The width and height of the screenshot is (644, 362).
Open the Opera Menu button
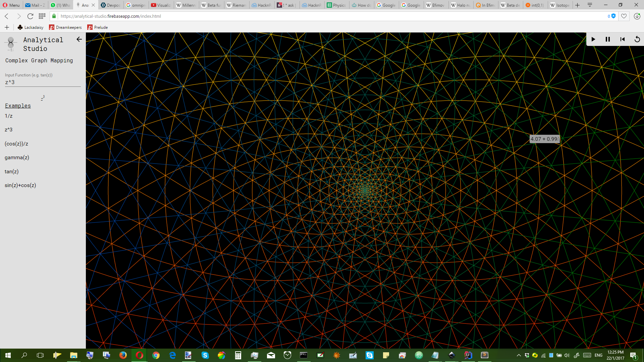point(11,5)
